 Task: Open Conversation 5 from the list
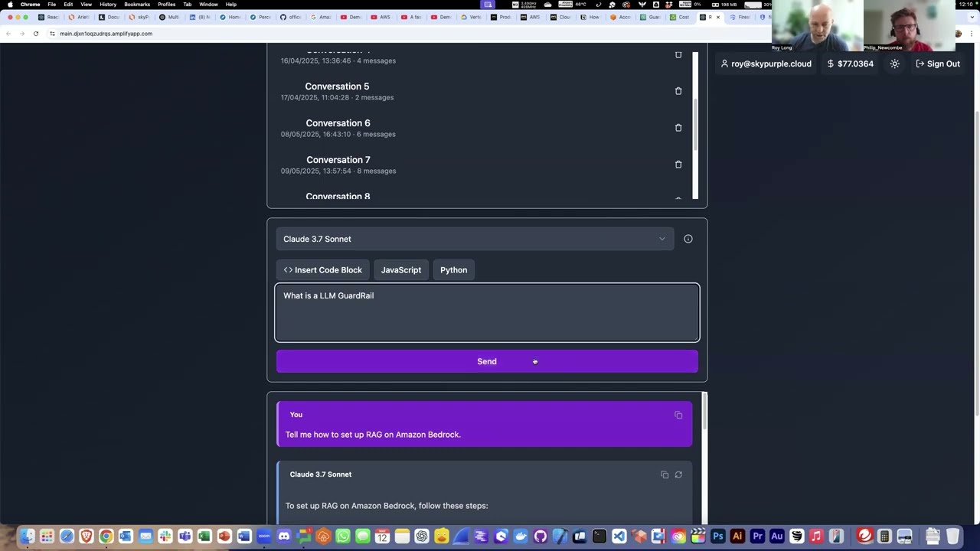pyautogui.click(x=337, y=91)
